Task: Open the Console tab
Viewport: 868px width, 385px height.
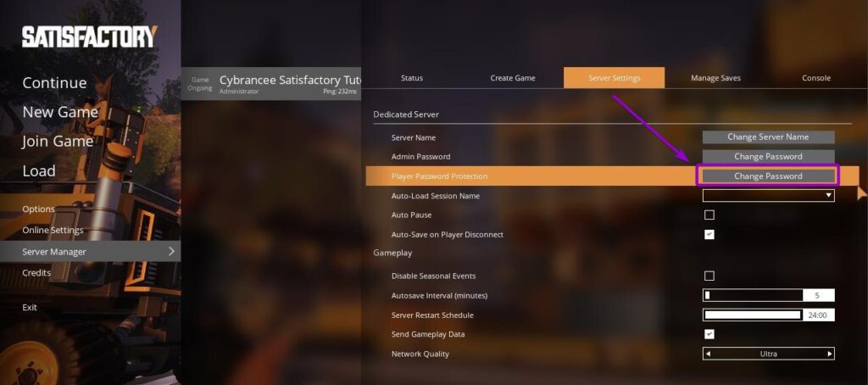Action: pos(816,78)
